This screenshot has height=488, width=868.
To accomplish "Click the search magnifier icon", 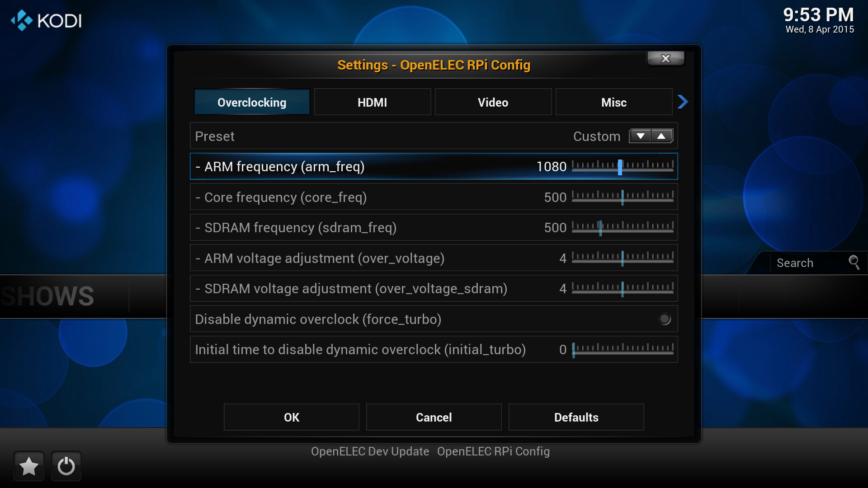I will 854,262.
